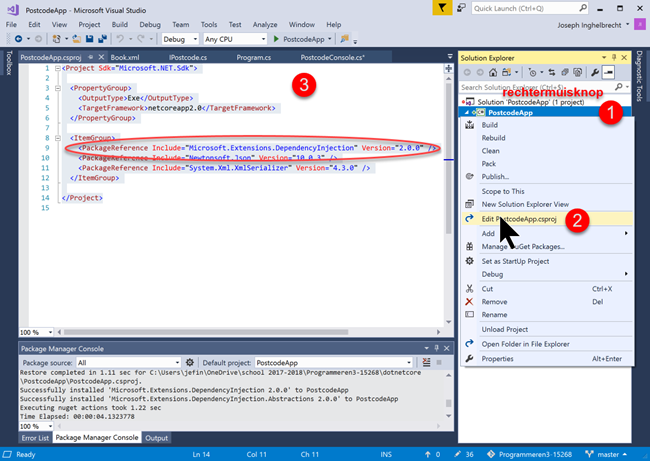Click the Save All toolbar icon
The width and height of the screenshot is (650, 461).
pyautogui.click(x=102, y=39)
